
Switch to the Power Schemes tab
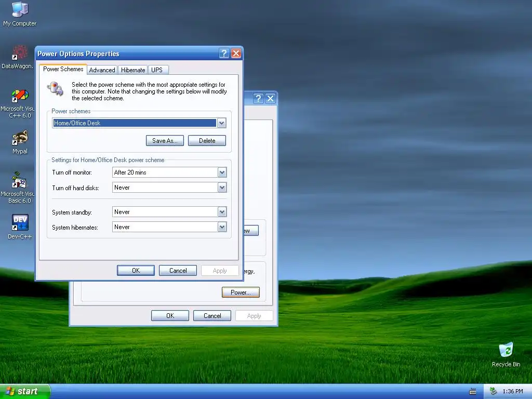pyautogui.click(x=63, y=69)
